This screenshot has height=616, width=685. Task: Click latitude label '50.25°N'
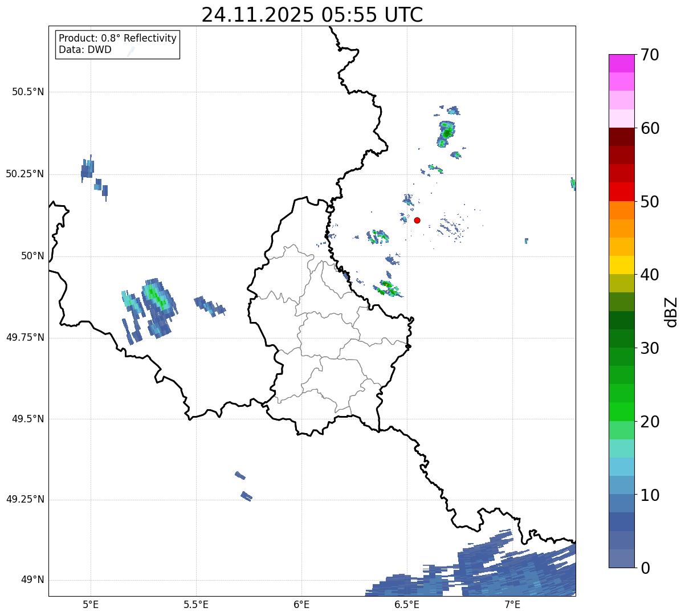pos(25,174)
